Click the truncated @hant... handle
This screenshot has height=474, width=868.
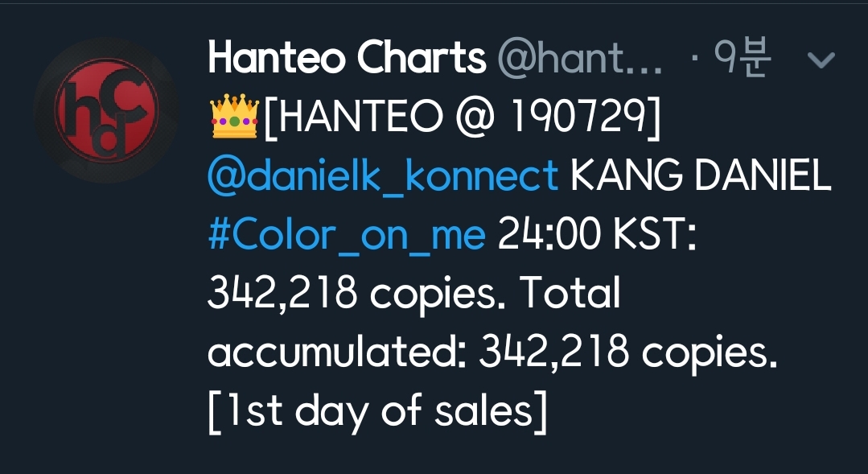(x=580, y=58)
